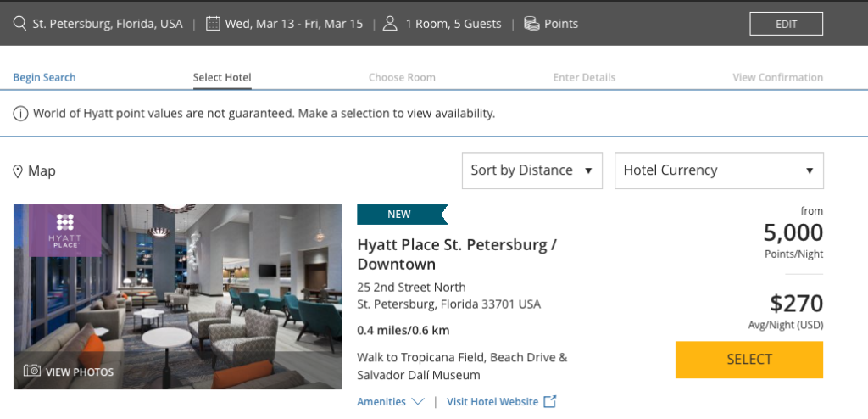Image resolution: width=868 pixels, height=419 pixels.
Task: Click the external link icon beside Visit Hotel Website
Action: (x=549, y=402)
